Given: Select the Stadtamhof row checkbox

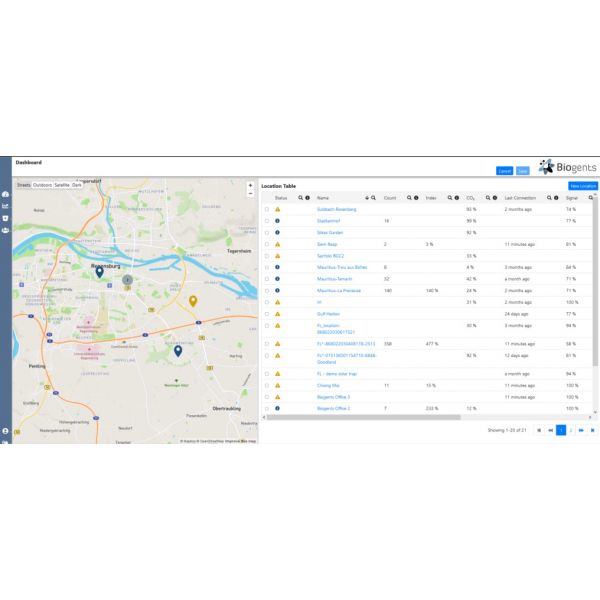Looking at the screenshot, I should (x=267, y=221).
